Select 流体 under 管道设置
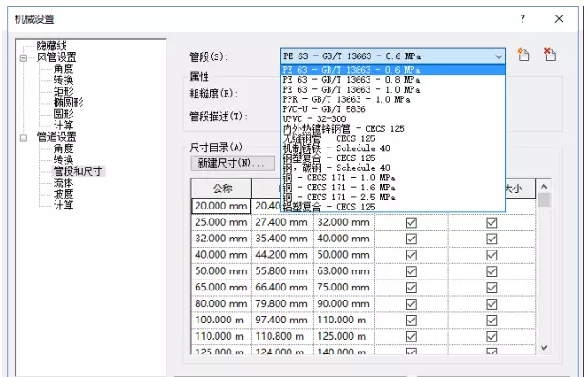Image resolution: width=588 pixels, height=377 pixels. (63, 182)
